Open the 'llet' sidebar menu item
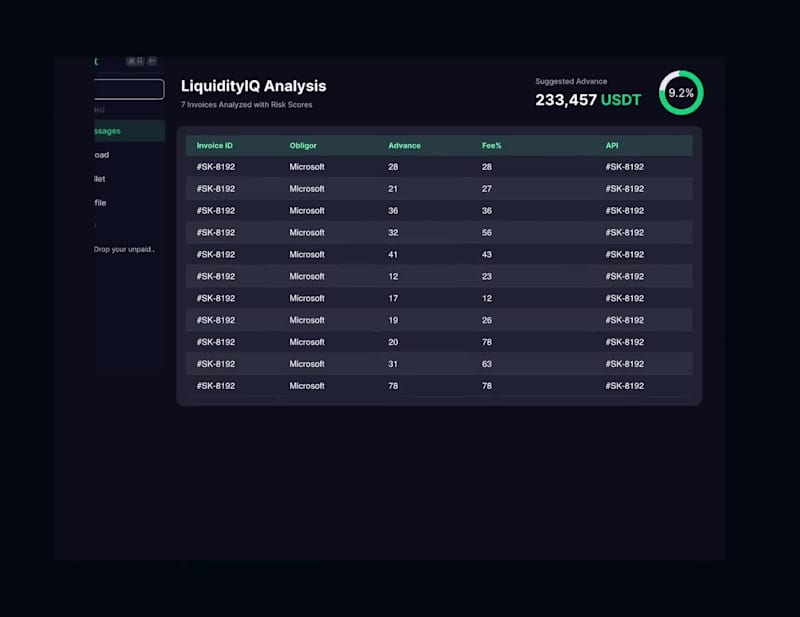 pyautogui.click(x=99, y=179)
